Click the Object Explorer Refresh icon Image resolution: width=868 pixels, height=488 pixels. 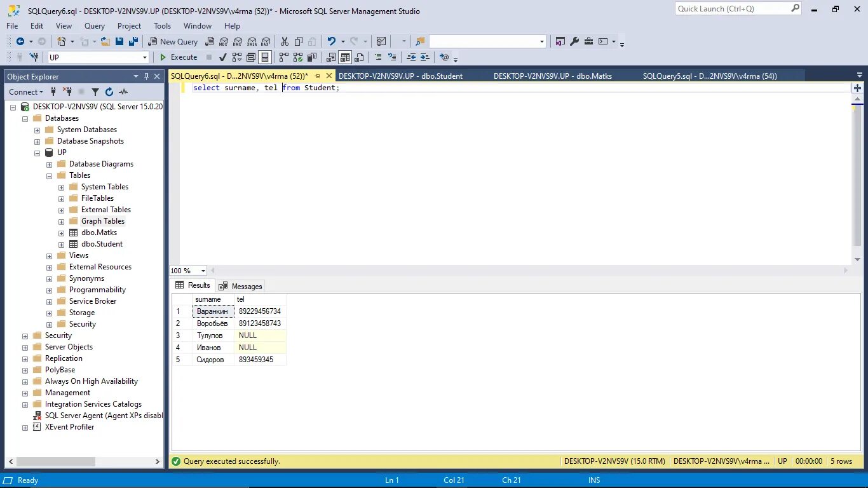(x=109, y=92)
